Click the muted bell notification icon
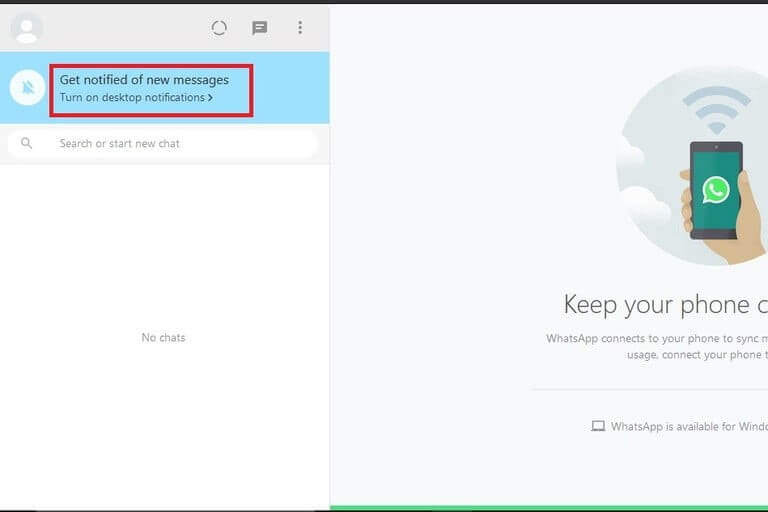 pyautogui.click(x=27, y=88)
